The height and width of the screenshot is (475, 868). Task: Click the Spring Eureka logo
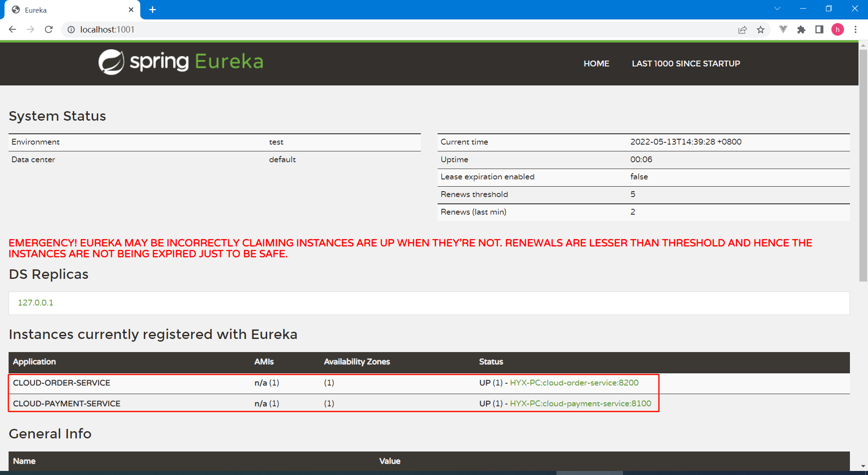coord(181,61)
